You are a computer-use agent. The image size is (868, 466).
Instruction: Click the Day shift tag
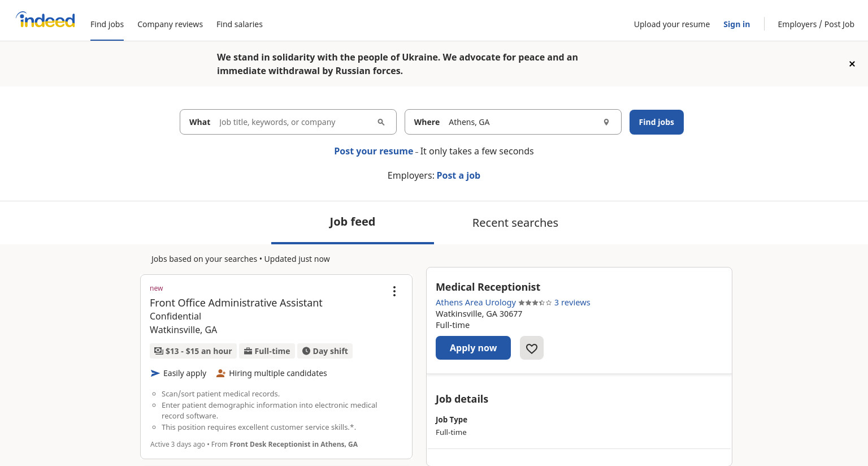(325, 351)
